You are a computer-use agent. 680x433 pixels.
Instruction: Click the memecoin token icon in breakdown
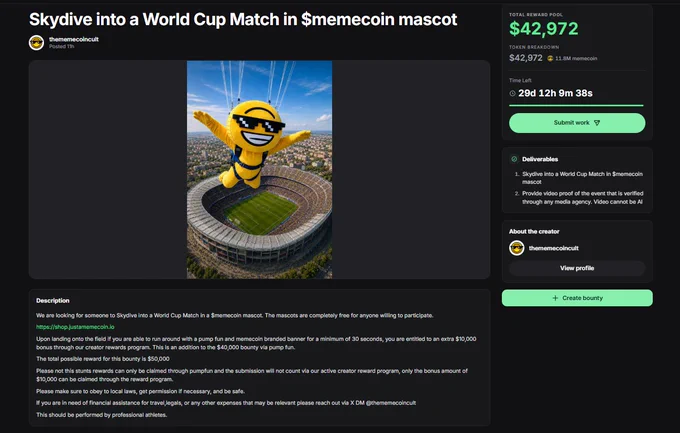(x=550, y=58)
